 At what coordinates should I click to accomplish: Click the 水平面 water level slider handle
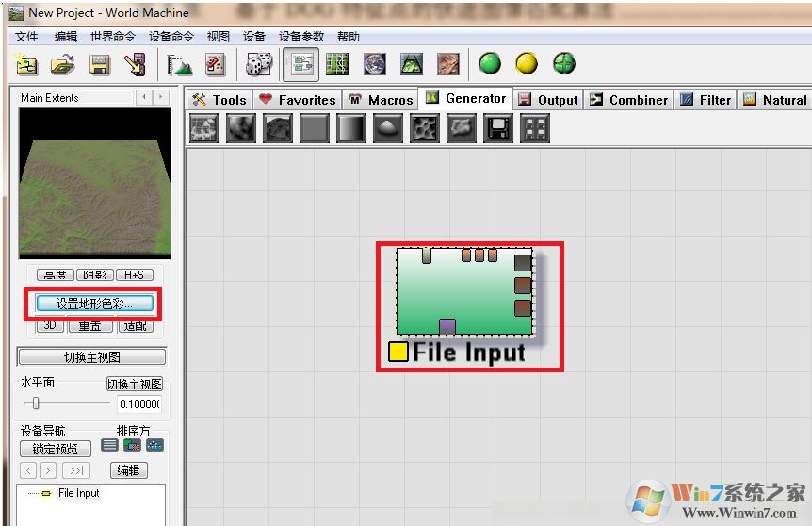click(x=36, y=403)
